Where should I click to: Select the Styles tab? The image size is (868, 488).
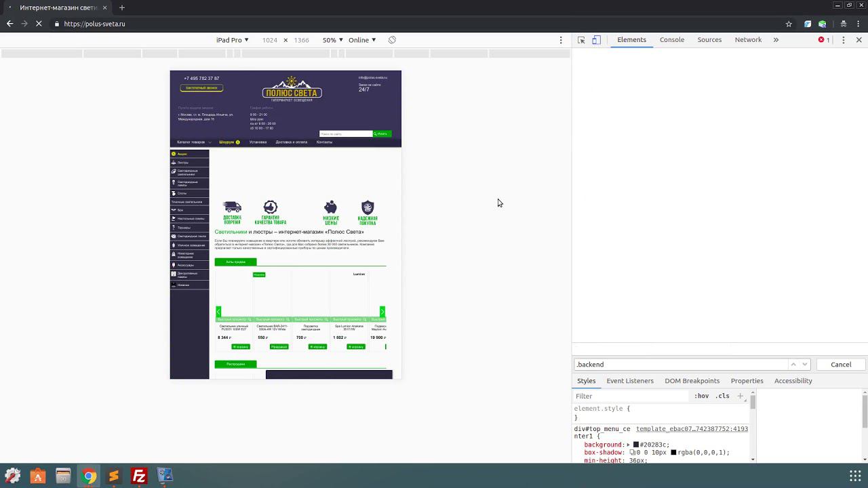pos(586,381)
